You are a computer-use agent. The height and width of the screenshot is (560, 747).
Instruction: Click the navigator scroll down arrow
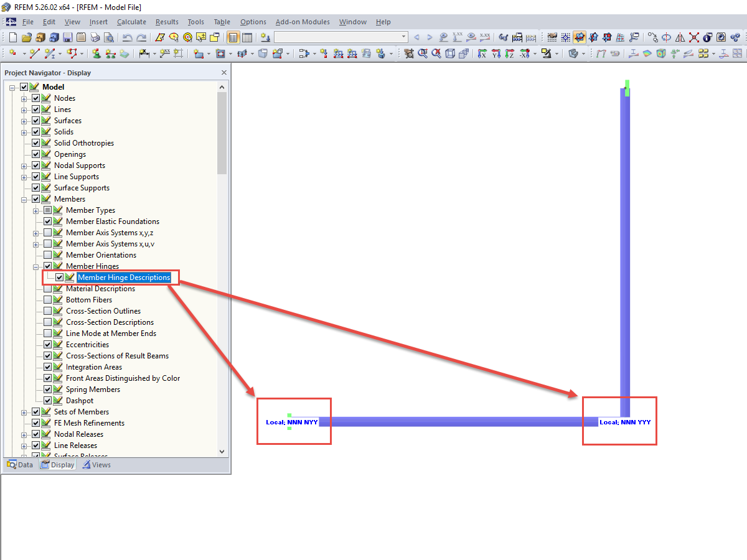click(x=222, y=452)
